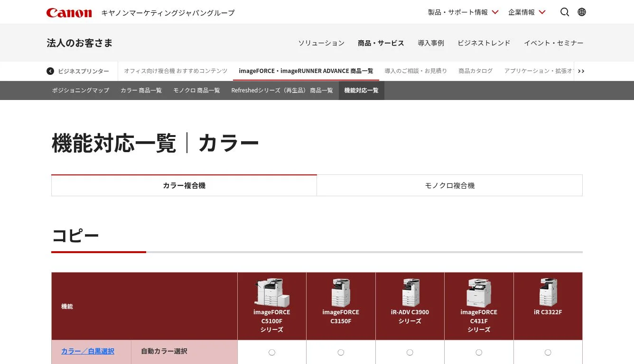Select the カラー複合機 tab
The height and width of the screenshot is (364, 634).
[x=184, y=186]
